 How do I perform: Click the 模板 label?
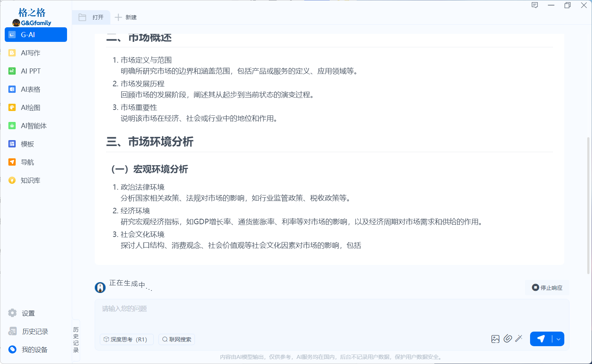[27, 144]
